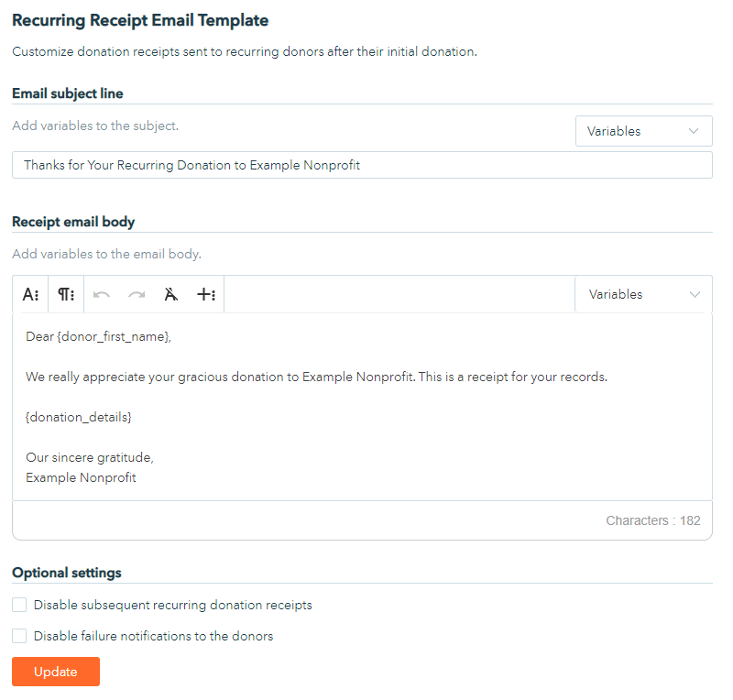Image resolution: width=733 pixels, height=700 pixels.
Task: Open the text formatting options (A icon)
Action: (x=30, y=294)
